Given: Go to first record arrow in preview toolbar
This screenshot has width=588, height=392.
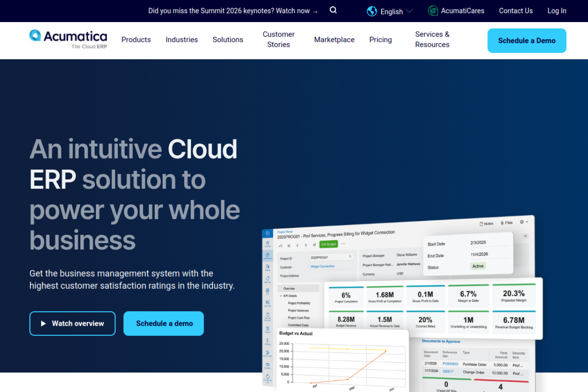Looking at the screenshot, I should [289, 246].
